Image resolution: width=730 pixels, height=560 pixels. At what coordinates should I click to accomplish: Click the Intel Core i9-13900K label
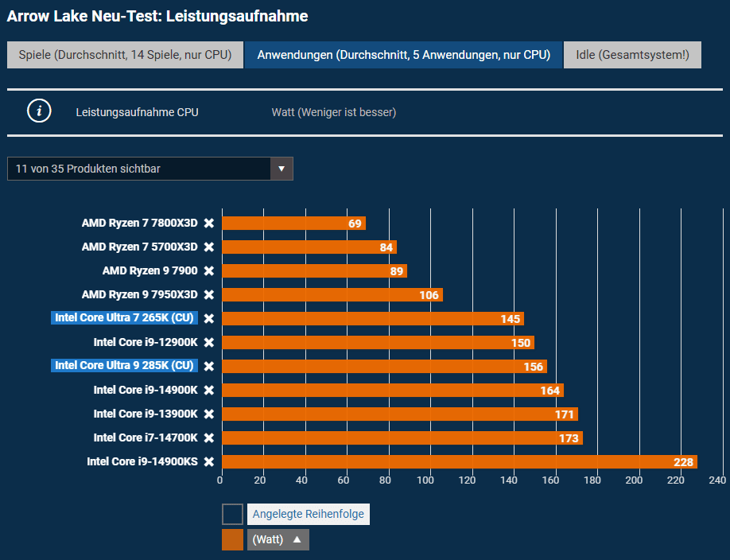(x=146, y=414)
